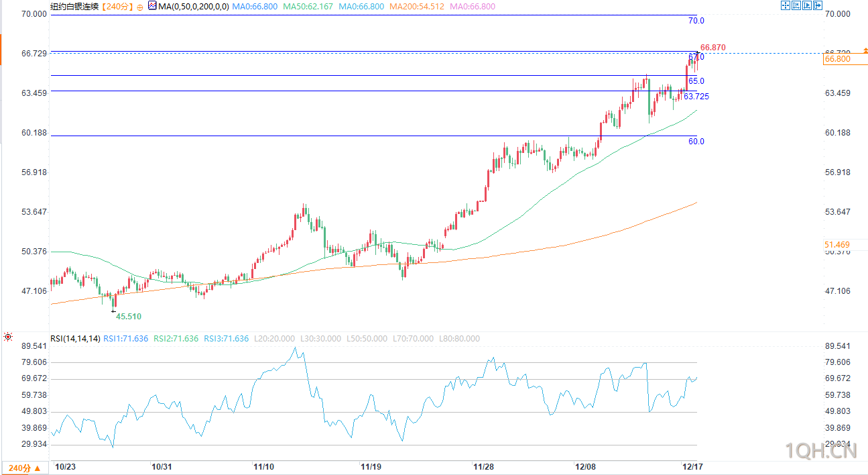
Task: Open the RSI(14,14,14) parameter settings
Action: [x=75, y=339]
